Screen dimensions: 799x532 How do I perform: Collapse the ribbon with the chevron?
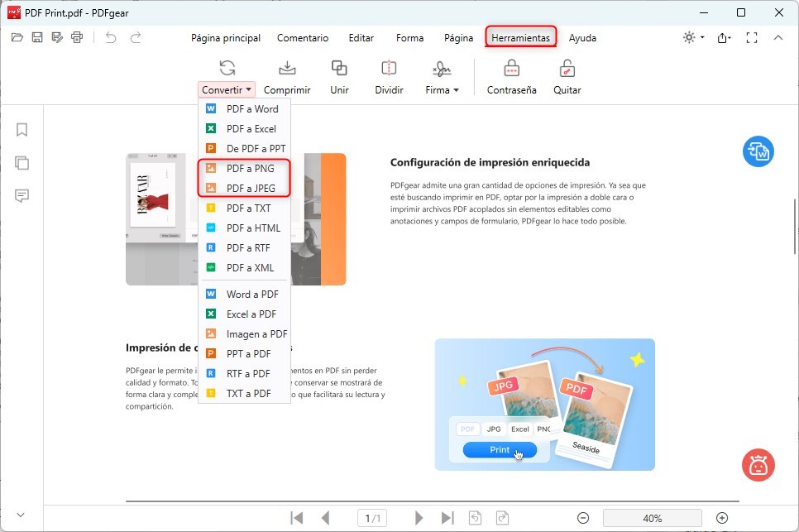(x=778, y=37)
